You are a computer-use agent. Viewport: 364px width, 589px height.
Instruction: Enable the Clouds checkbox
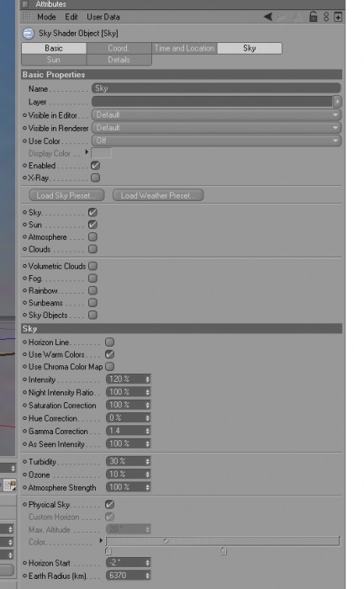click(92, 249)
